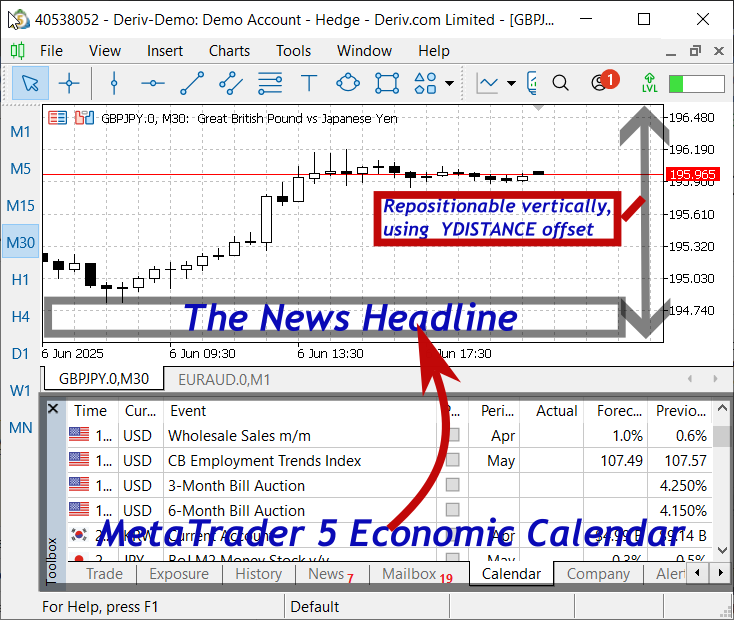Switch chart to M15 timeframe
This screenshot has height=620, width=734.
click(x=20, y=206)
